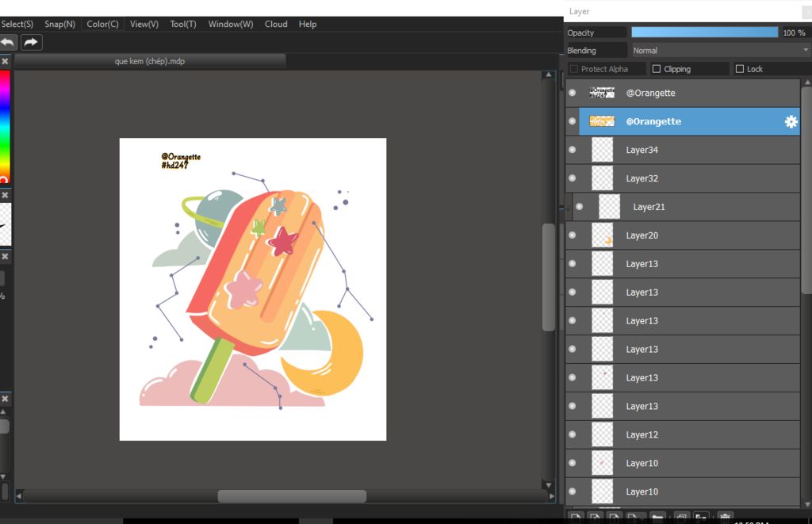This screenshot has height=524, width=812.
Task: Click the Undo arrow button
Action: coord(8,43)
